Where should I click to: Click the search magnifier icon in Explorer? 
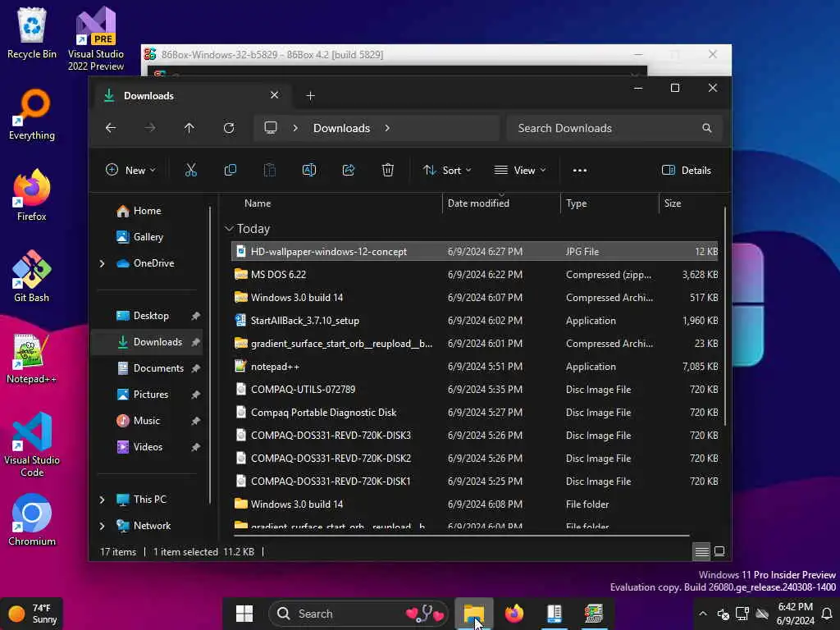tap(707, 128)
